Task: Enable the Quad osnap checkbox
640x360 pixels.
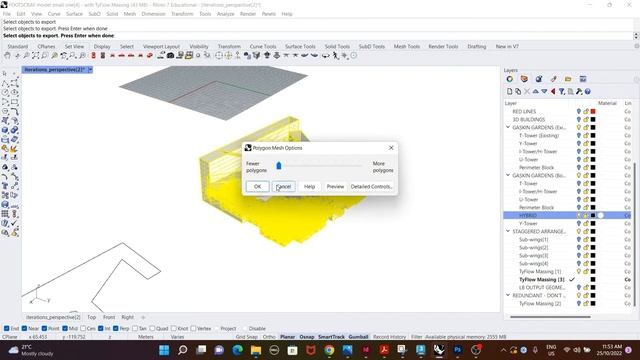Action: click(x=152, y=328)
